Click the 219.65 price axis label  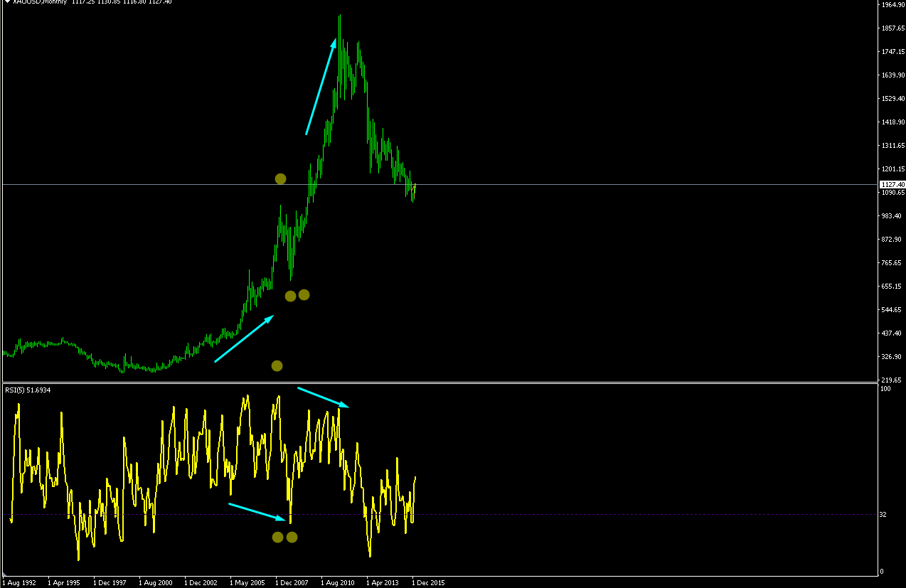tap(893, 380)
